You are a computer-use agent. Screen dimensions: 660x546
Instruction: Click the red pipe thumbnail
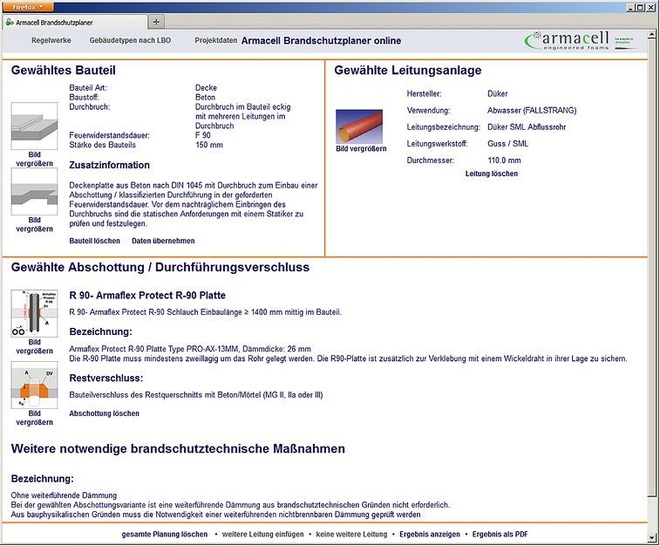359,126
